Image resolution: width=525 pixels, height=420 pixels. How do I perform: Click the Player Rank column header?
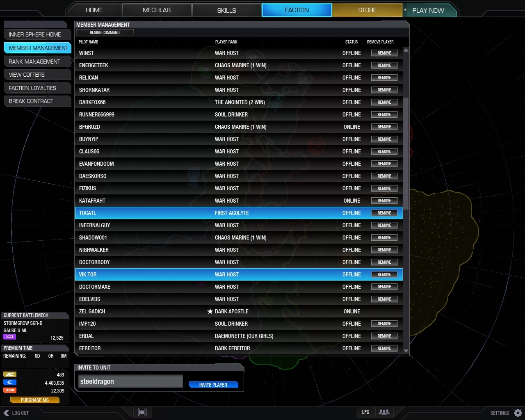(226, 42)
